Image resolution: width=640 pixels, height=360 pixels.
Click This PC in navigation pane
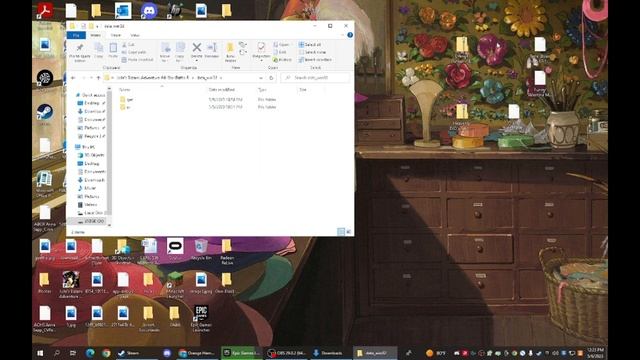(x=85, y=147)
